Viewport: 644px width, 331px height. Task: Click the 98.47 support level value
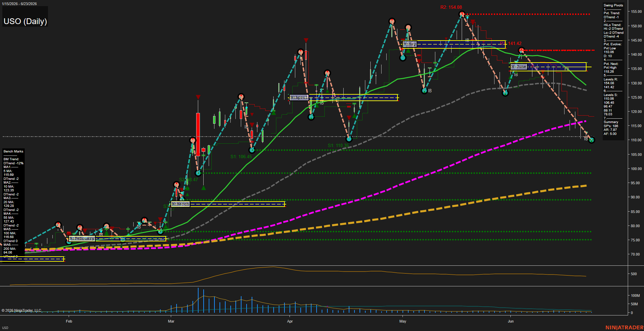point(608,107)
